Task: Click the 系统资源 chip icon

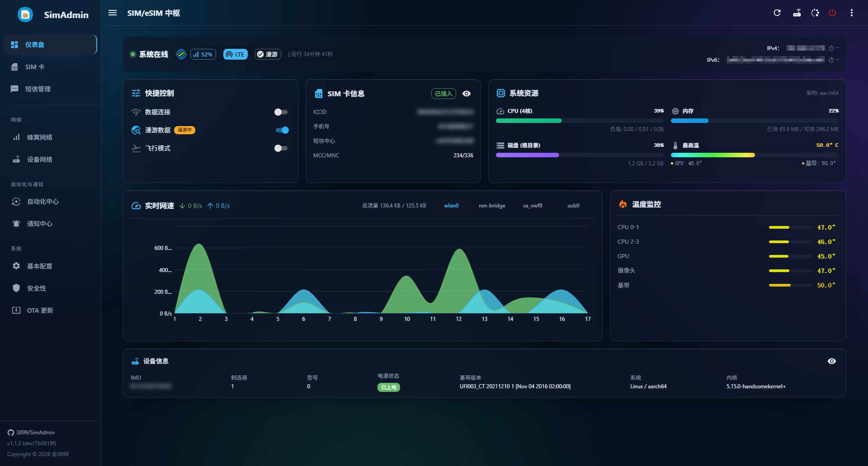Action: point(501,93)
